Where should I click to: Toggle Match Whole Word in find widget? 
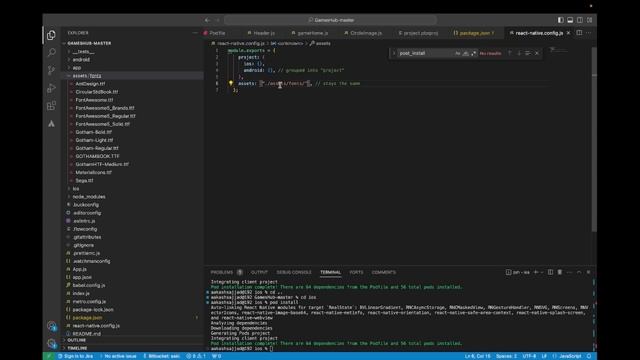click(x=465, y=53)
